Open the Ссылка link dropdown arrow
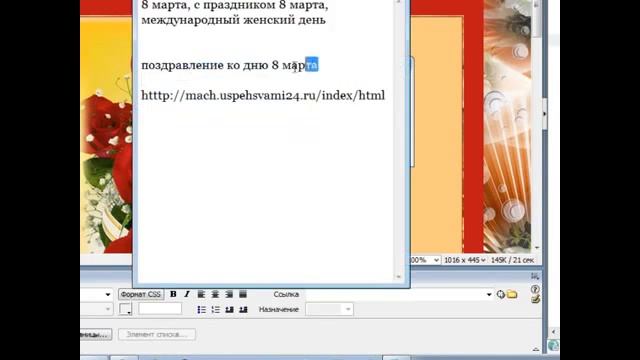The image size is (640, 360). [489, 294]
